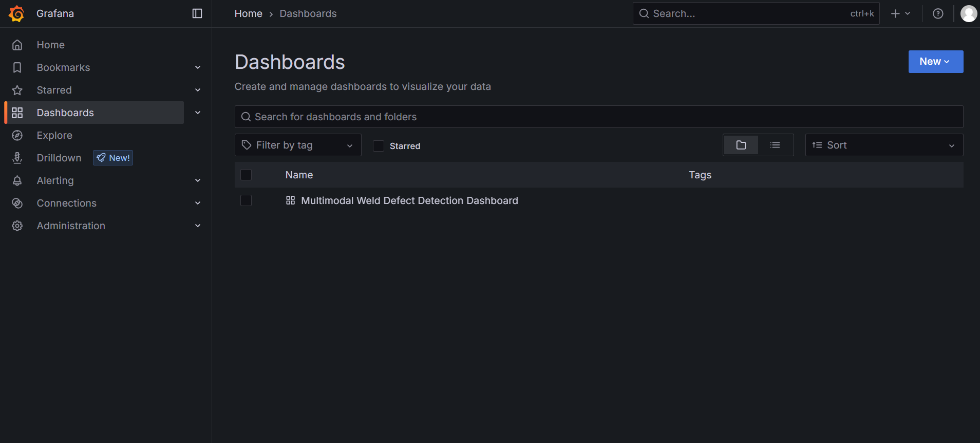Check the Multimodal Weld Defect Detection row
This screenshot has height=443, width=980.
(246, 200)
